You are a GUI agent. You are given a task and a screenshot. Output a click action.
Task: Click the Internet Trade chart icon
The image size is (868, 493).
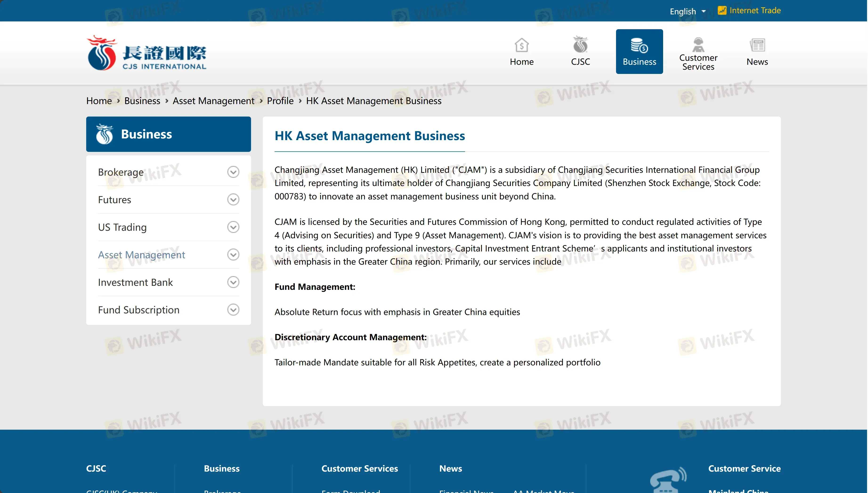tap(722, 11)
